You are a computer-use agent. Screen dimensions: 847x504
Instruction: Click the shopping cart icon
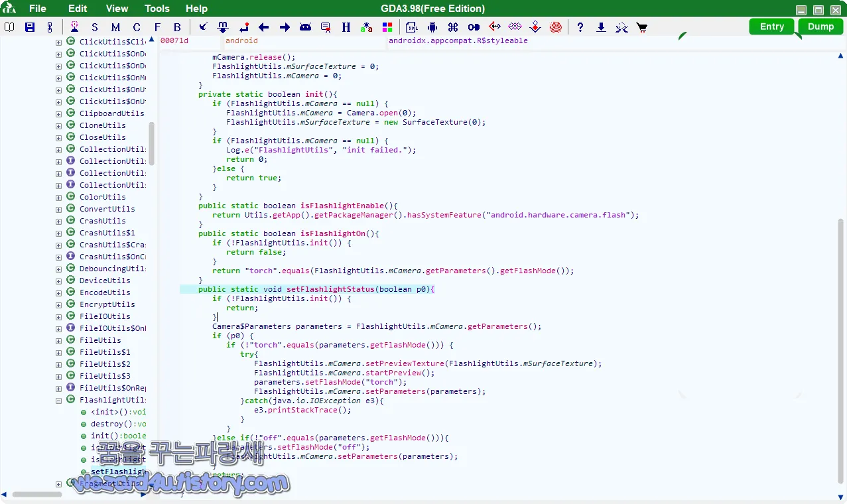[641, 27]
